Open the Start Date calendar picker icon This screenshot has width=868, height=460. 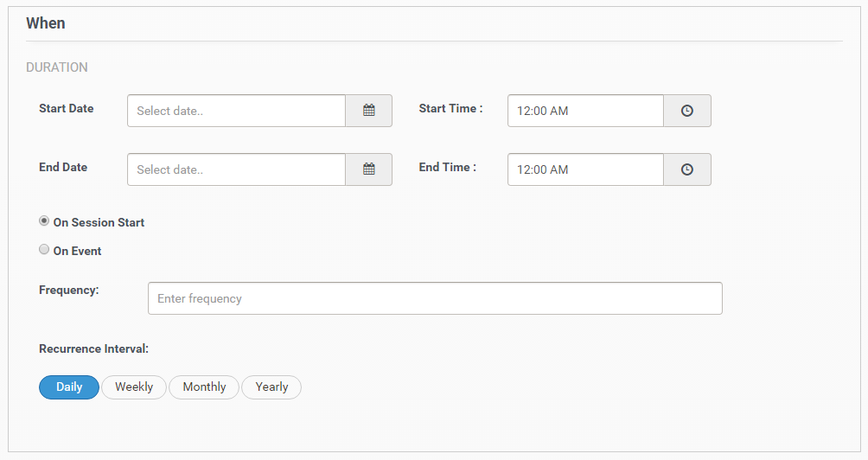coord(368,111)
